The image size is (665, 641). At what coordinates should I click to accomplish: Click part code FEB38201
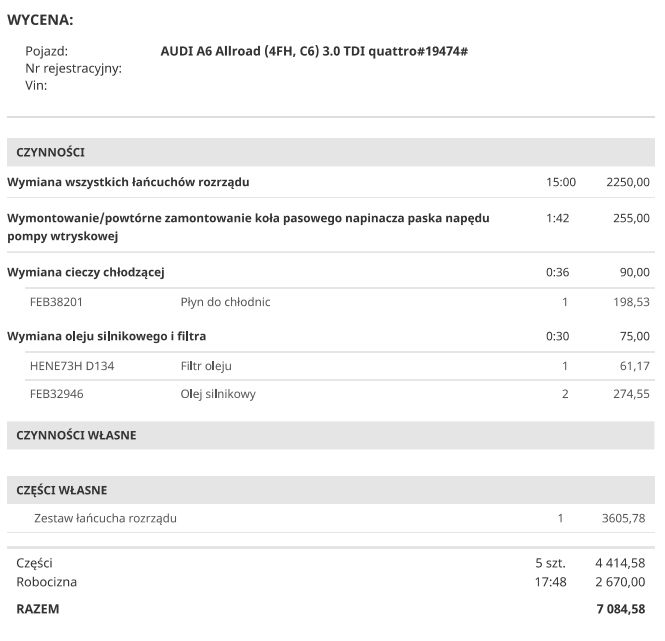[x=56, y=302]
